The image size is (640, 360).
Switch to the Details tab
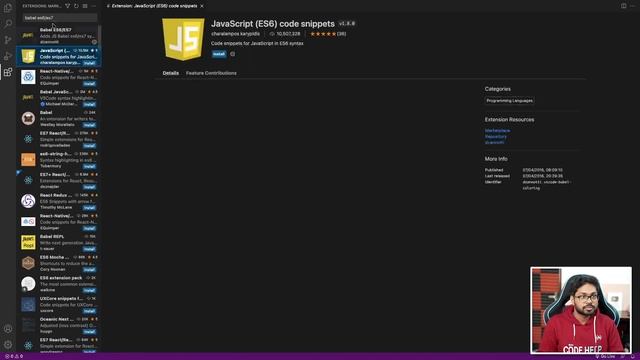[171, 73]
